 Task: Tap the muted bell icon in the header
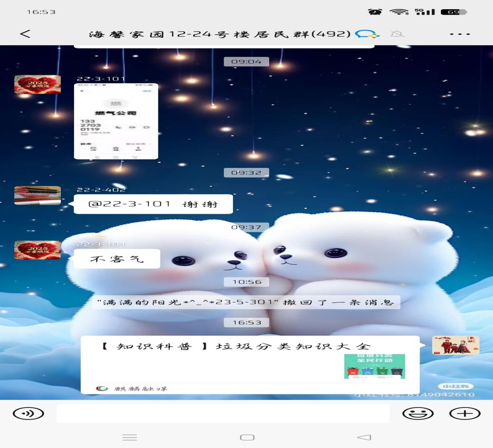pyautogui.click(x=397, y=34)
